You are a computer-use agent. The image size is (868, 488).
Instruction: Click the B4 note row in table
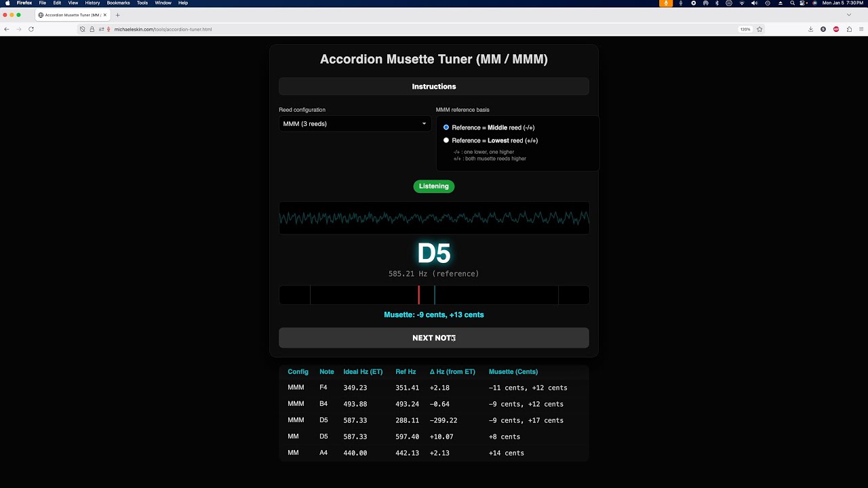(434, 404)
